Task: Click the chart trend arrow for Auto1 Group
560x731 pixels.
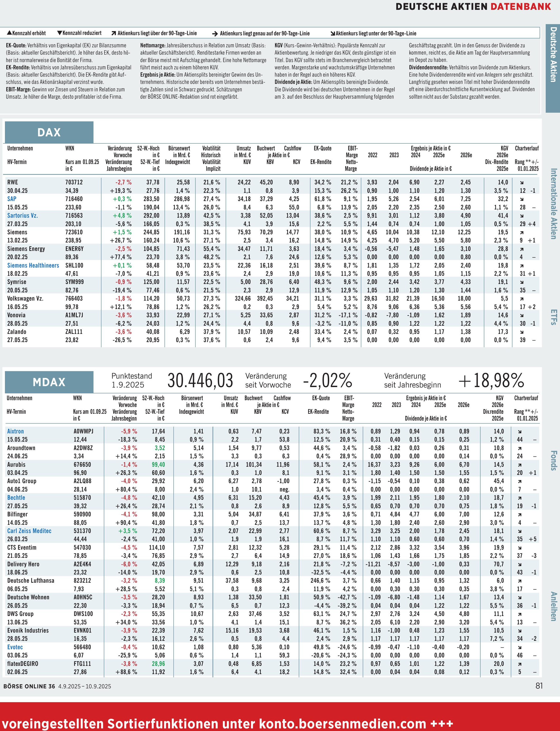Action: pos(520,481)
